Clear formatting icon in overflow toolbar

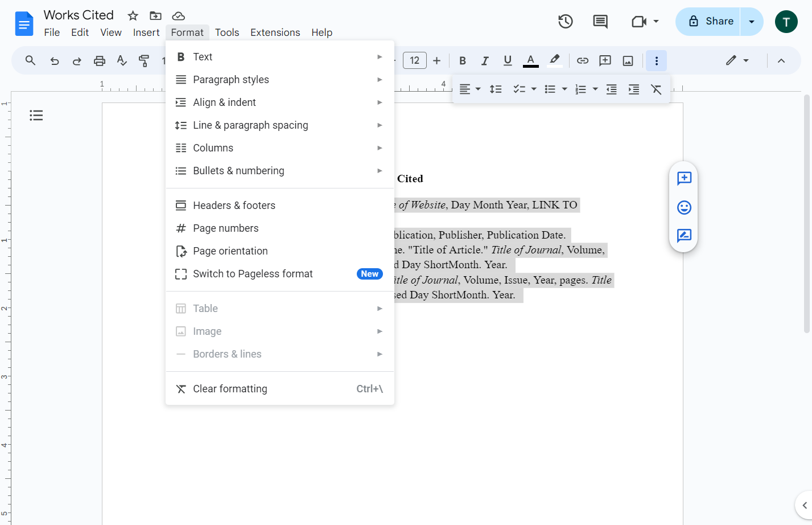(656, 89)
